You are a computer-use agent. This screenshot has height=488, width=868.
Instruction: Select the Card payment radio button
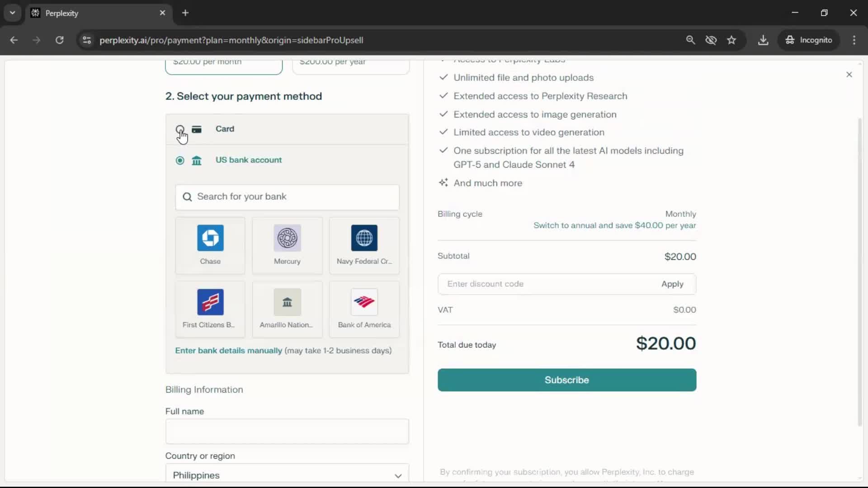pyautogui.click(x=180, y=129)
